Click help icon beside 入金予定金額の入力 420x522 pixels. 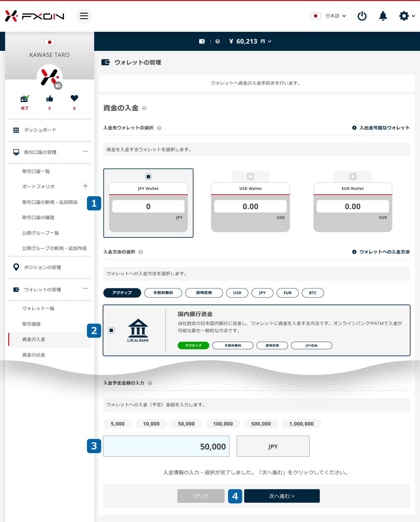point(150,383)
